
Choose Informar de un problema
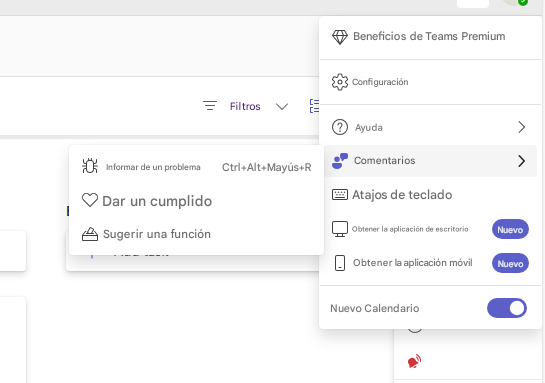coord(196,167)
